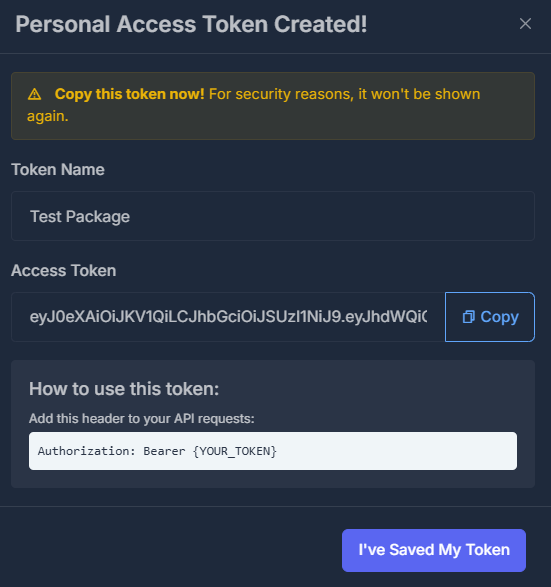This screenshot has width=551, height=587.
Task: Click the yellow warning triangle icon
Action: click(34, 94)
